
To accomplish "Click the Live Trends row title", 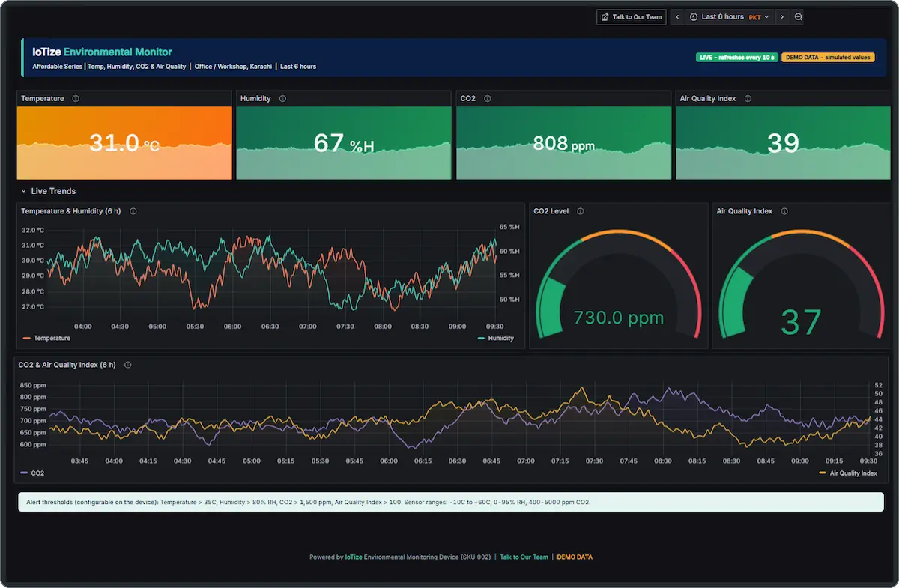I will point(53,192).
